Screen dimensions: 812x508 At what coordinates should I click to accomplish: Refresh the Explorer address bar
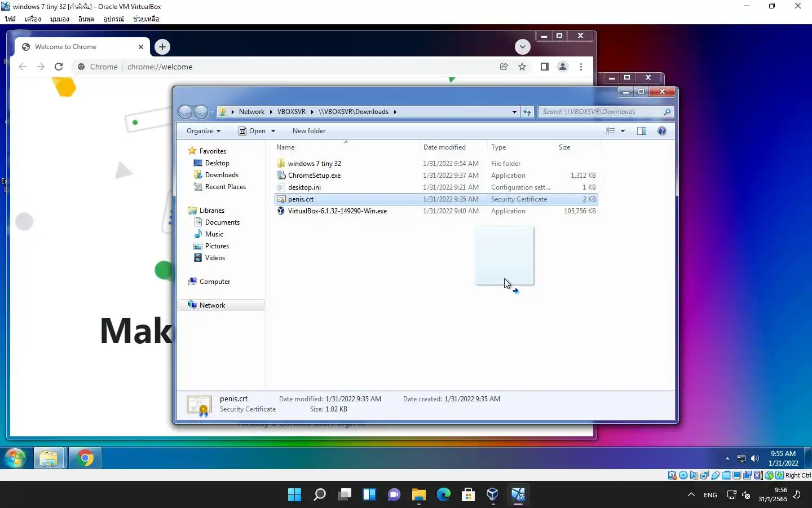point(527,112)
